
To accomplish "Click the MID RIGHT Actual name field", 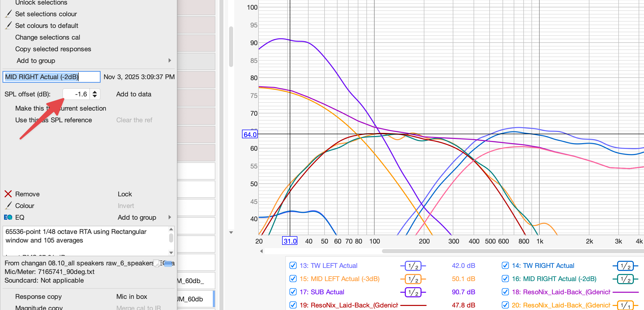I will click(x=51, y=77).
